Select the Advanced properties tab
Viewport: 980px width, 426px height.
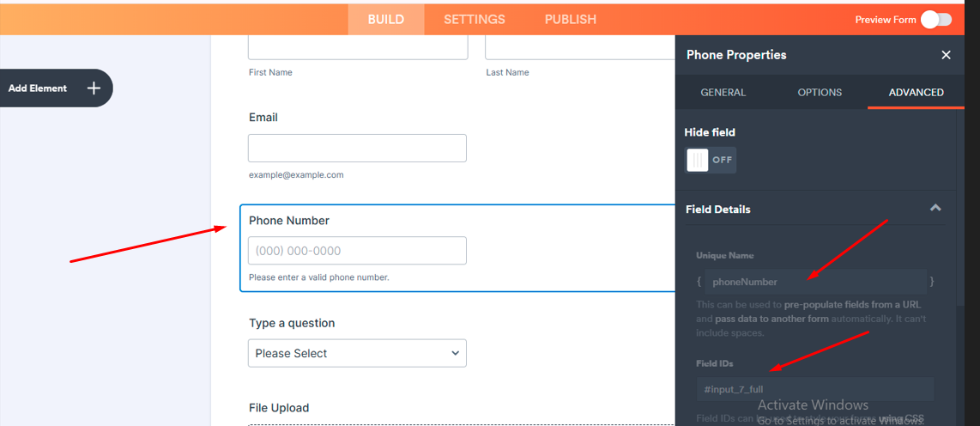[x=916, y=93]
